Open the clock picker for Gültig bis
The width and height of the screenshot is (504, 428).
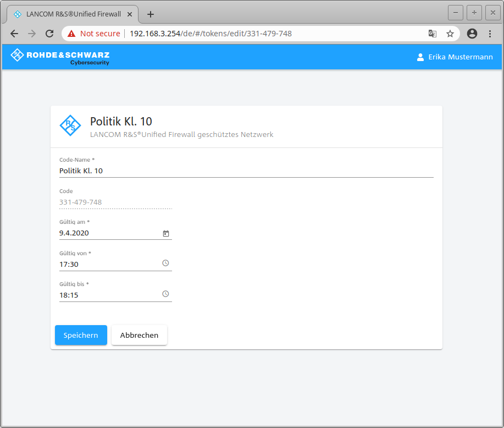tap(165, 294)
